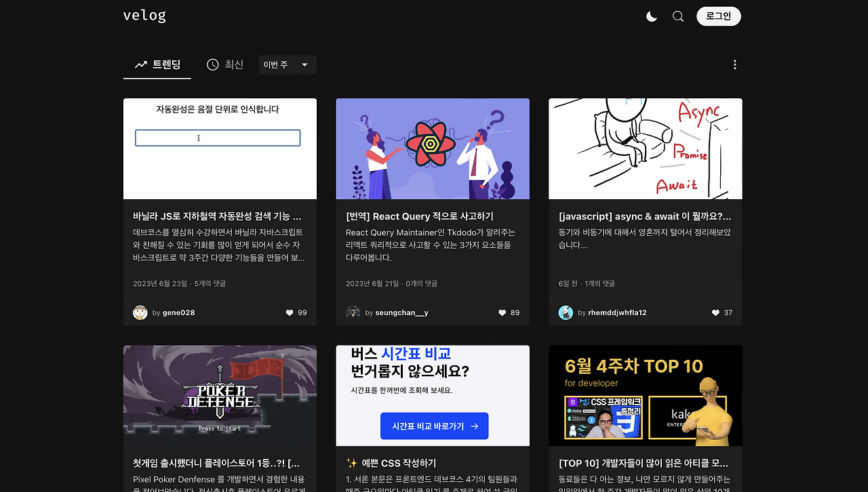Click the heart icon on rhemddjwhfla12's post

(x=715, y=312)
